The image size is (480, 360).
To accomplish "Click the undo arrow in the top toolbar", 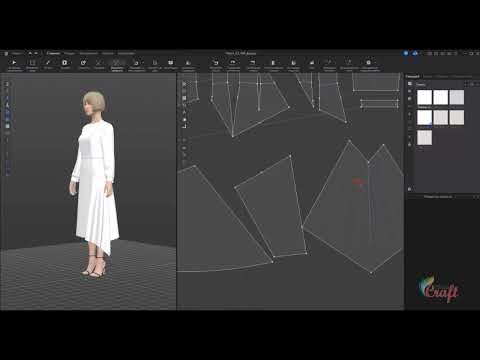I will (216, 62).
